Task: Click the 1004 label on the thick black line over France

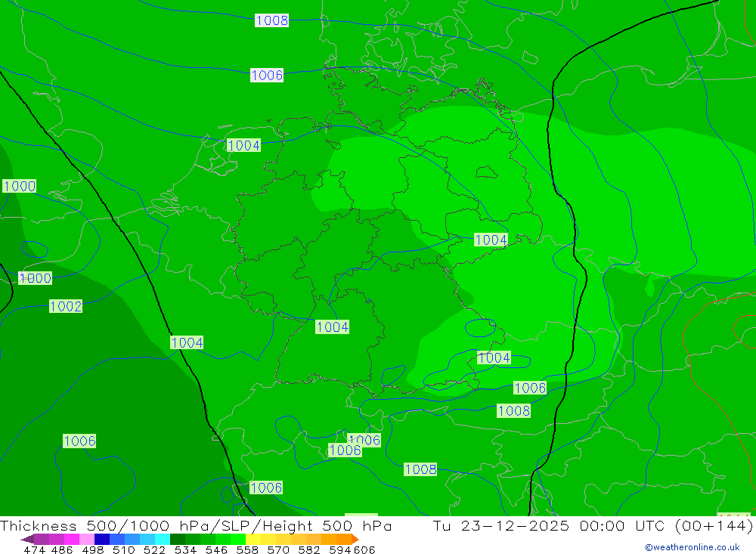Action: coord(187,342)
